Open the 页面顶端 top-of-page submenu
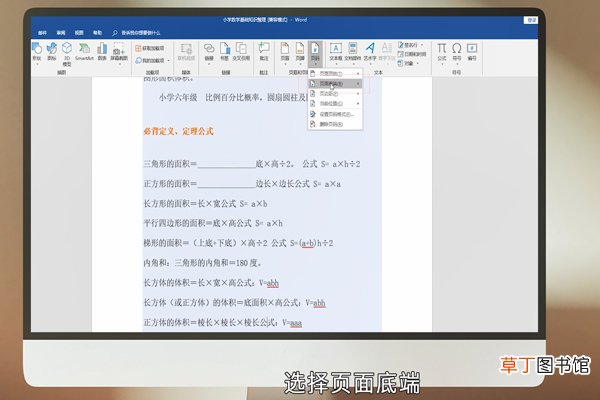The height and width of the screenshot is (400, 600). coord(335,73)
